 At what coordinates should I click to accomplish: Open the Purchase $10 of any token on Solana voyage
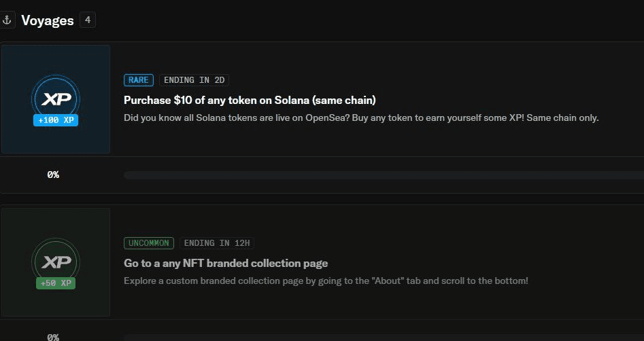click(250, 100)
